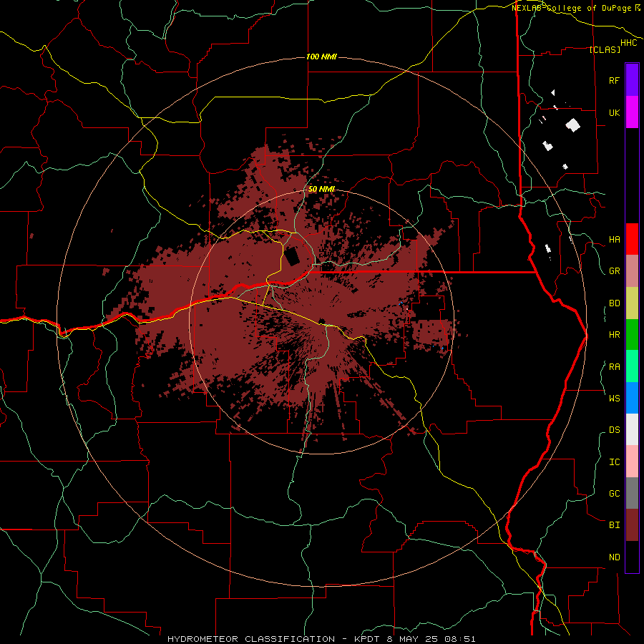Click the ND black legend swatch
This screenshot has height=644, width=644.
(x=632, y=557)
